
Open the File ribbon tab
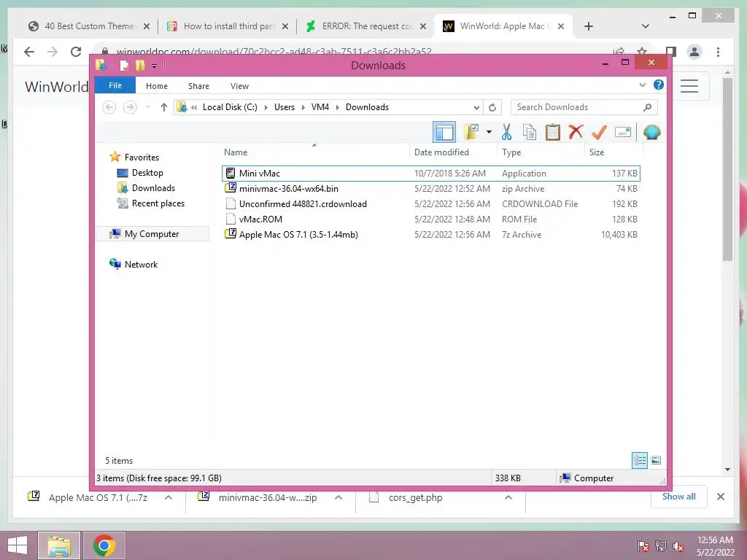point(115,85)
